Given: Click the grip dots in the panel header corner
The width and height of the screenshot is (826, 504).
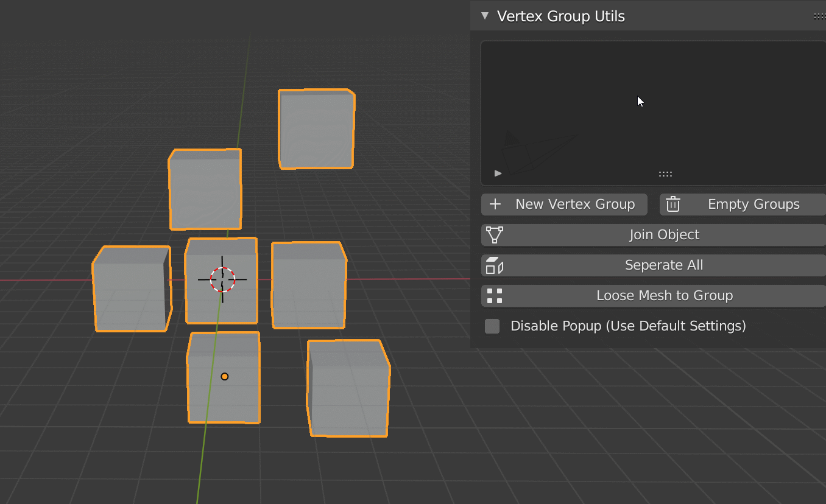Looking at the screenshot, I should point(819,16).
